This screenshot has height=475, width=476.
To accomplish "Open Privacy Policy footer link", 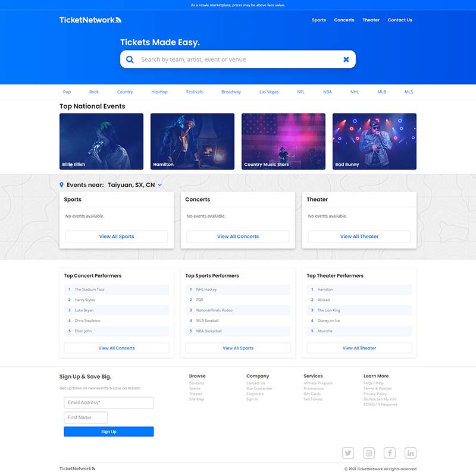I will click(x=375, y=394).
